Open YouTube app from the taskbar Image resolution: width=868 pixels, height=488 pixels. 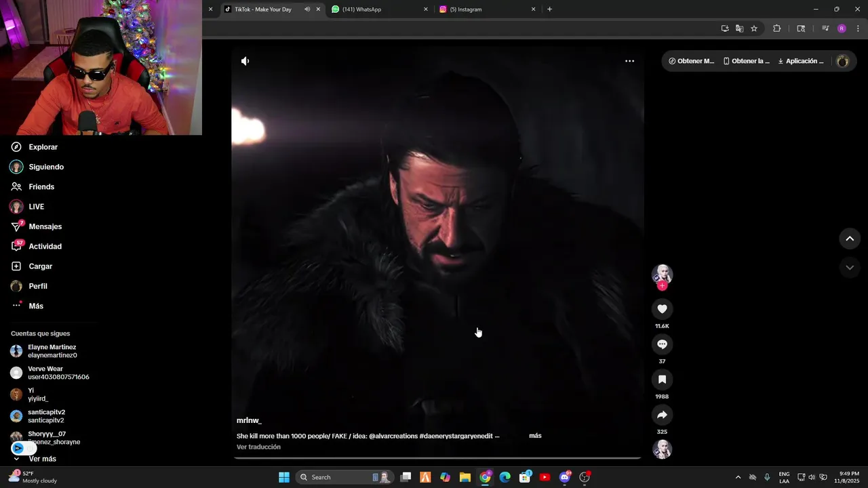coord(545,477)
